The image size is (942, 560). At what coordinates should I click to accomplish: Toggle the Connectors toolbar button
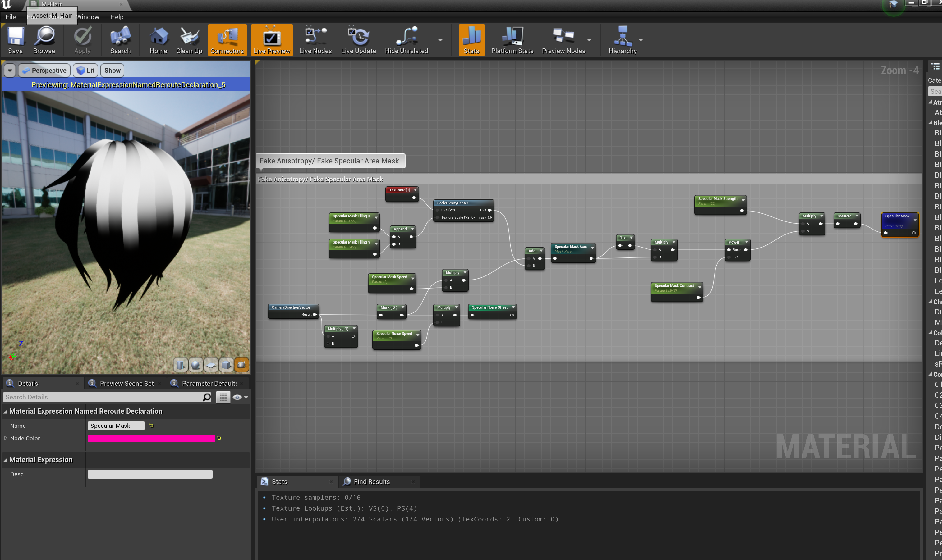coord(227,40)
